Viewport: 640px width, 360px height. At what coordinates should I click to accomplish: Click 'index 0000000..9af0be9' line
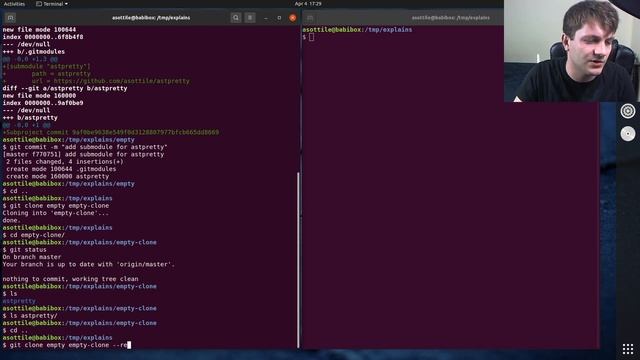43,103
